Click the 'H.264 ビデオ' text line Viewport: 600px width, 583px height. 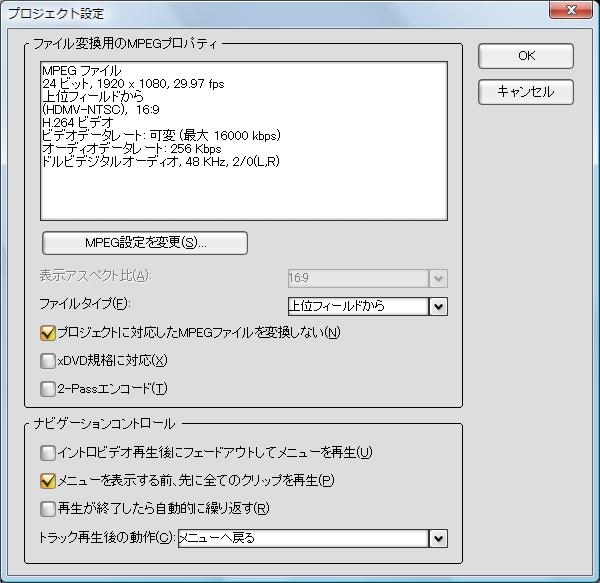(78, 123)
